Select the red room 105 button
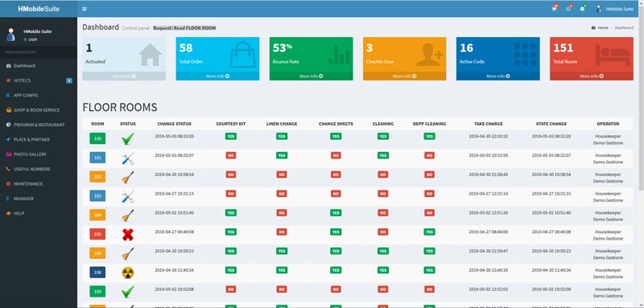 click(x=97, y=234)
